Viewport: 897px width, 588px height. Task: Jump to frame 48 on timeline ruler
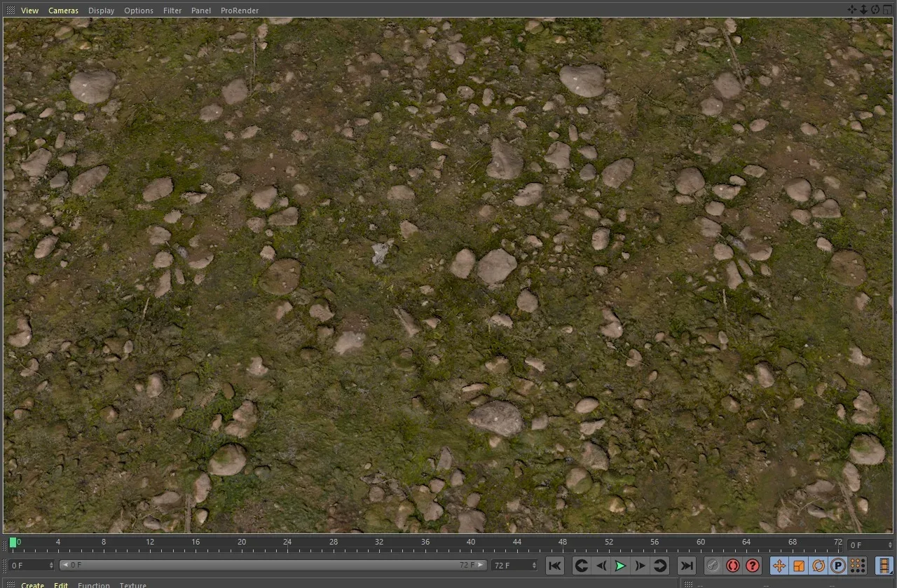click(563, 542)
